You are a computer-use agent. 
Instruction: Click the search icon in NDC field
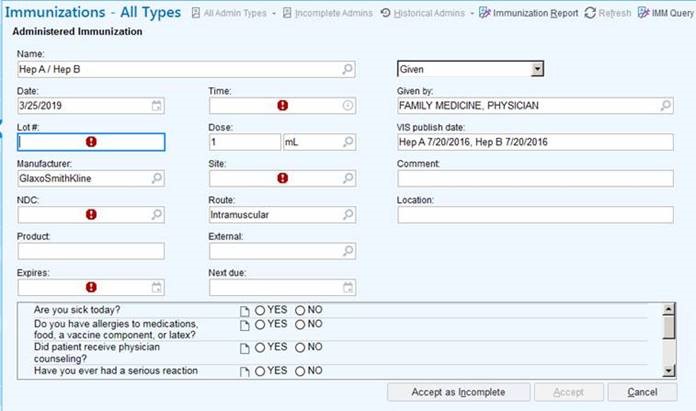pyautogui.click(x=157, y=215)
